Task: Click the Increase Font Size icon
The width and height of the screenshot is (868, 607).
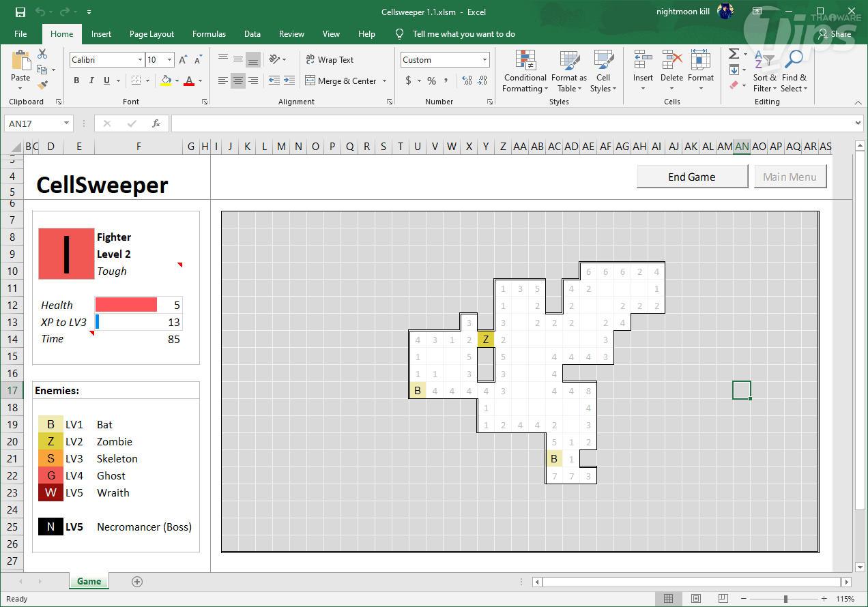Action: (x=182, y=60)
